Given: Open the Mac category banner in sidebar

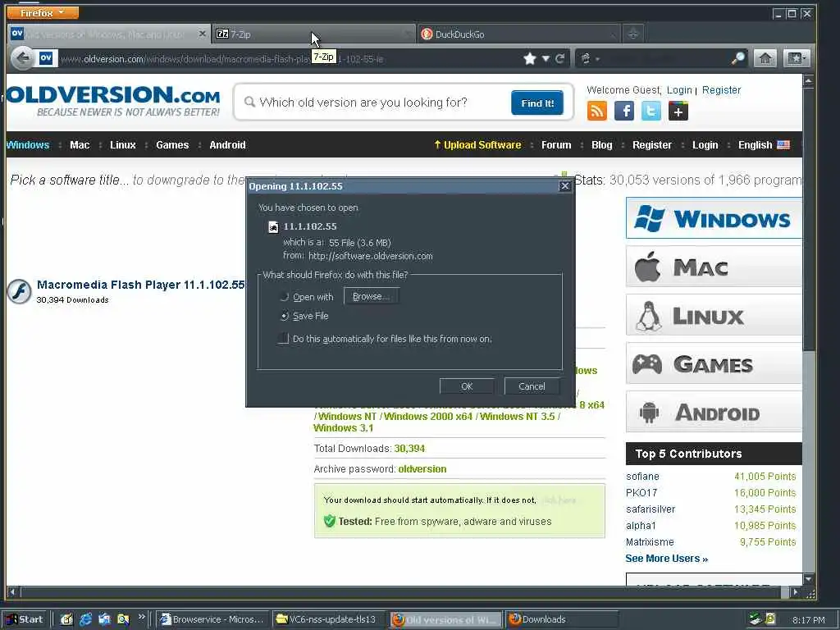Looking at the screenshot, I should click(714, 267).
